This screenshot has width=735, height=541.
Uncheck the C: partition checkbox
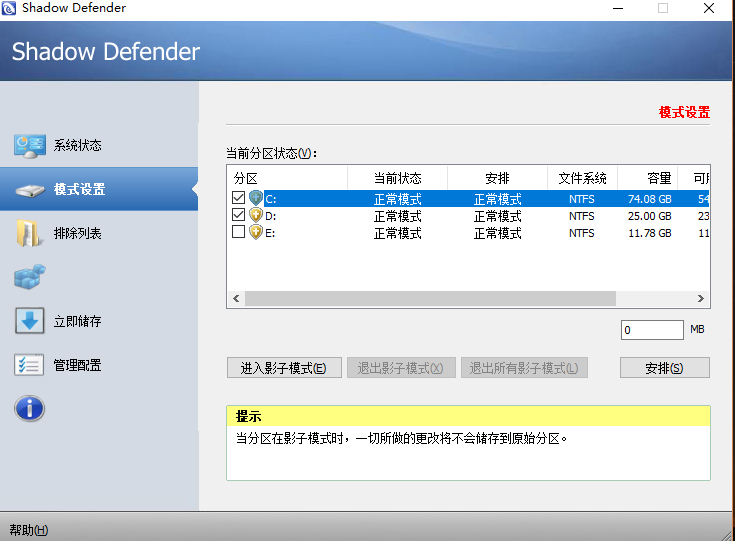tap(238, 199)
